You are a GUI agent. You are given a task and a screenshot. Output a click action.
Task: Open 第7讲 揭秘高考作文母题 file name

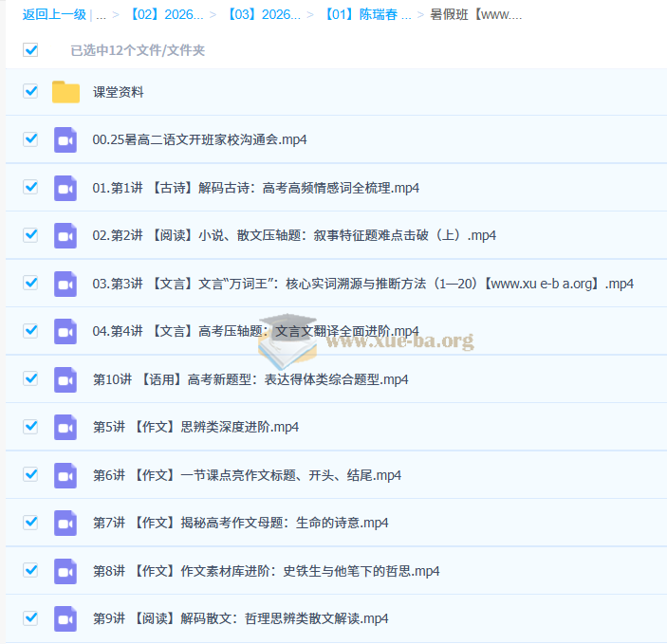(x=240, y=523)
